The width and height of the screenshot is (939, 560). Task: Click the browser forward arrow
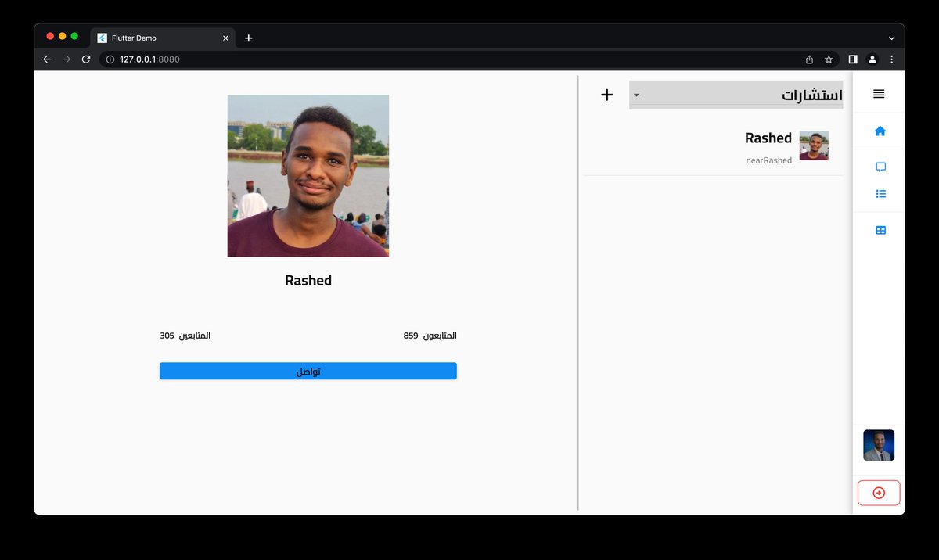(x=67, y=59)
